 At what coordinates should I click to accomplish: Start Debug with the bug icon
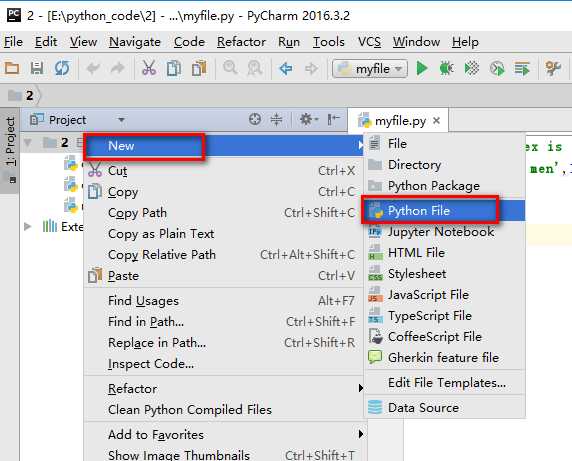447,68
